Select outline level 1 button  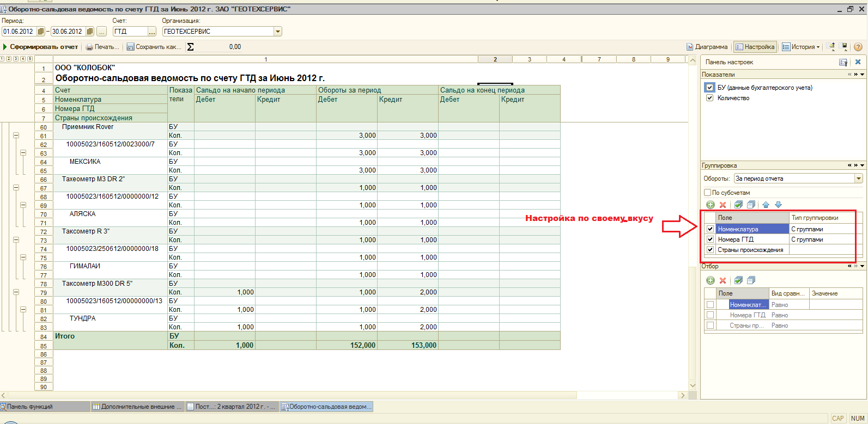[2, 59]
